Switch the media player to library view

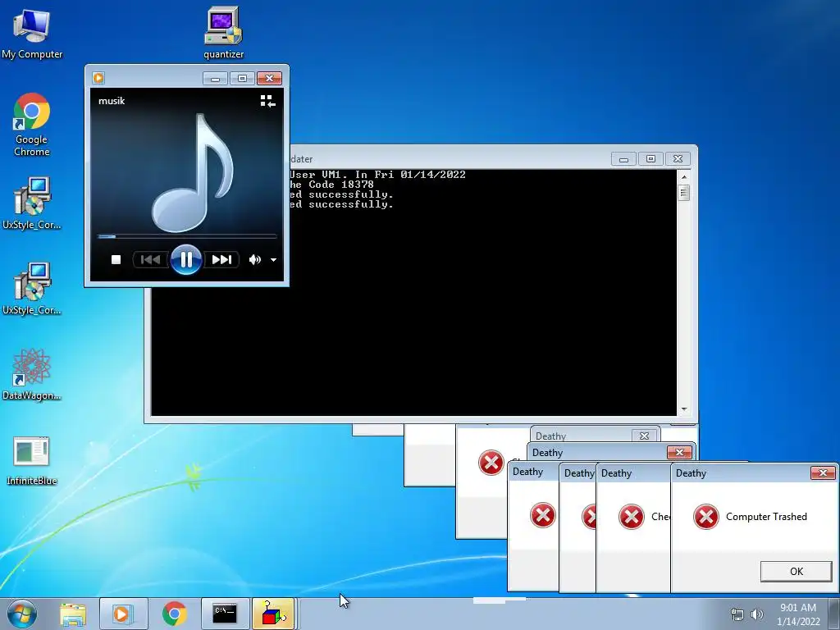[268, 101]
